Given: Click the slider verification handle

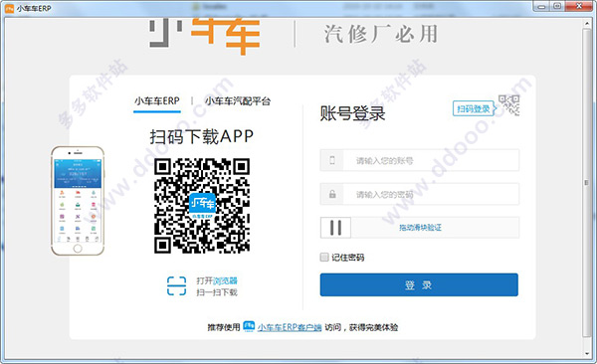Looking at the screenshot, I should (335, 228).
